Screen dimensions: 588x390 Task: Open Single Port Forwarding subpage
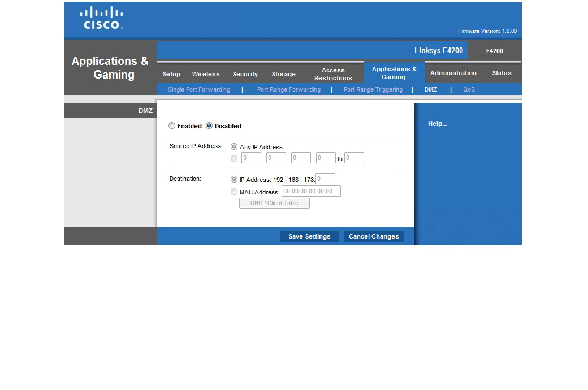[x=199, y=89]
